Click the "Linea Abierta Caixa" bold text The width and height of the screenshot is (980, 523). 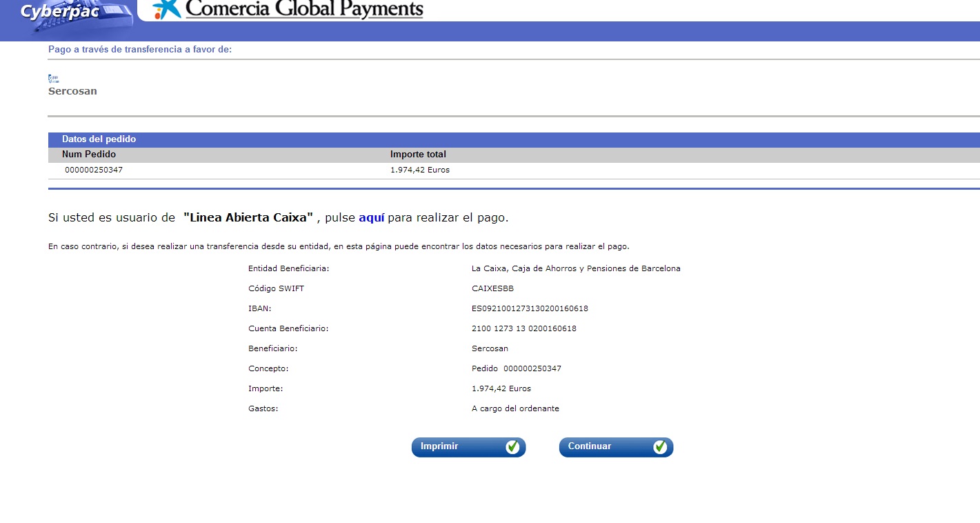click(x=248, y=218)
